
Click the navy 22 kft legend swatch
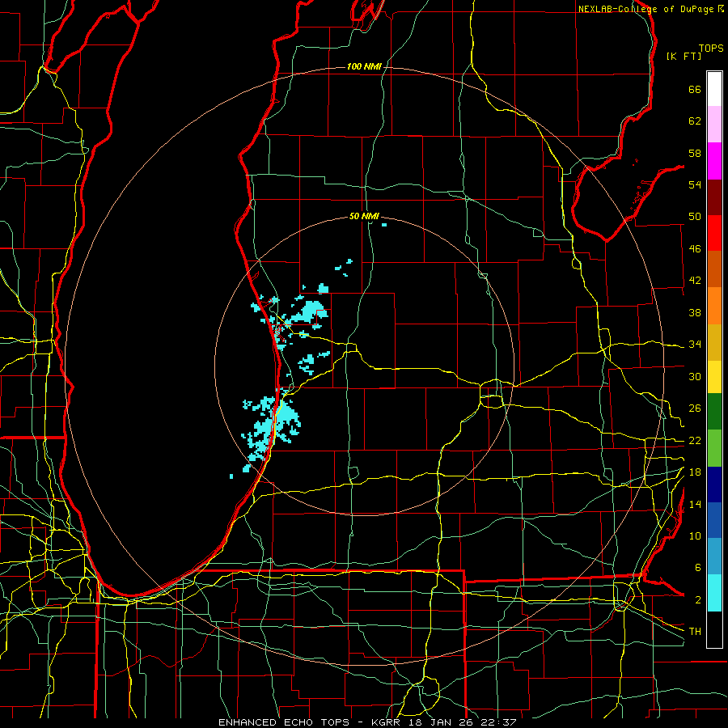point(714,485)
